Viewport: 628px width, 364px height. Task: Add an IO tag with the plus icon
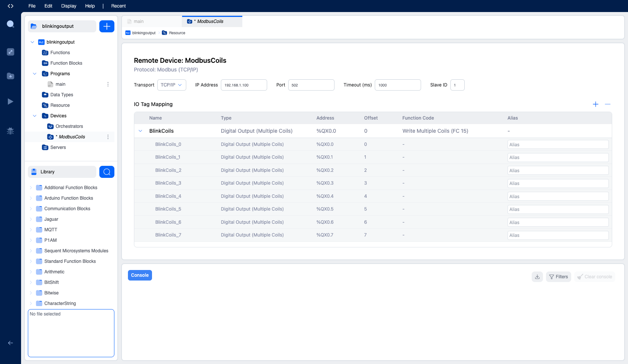pos(596,104)
